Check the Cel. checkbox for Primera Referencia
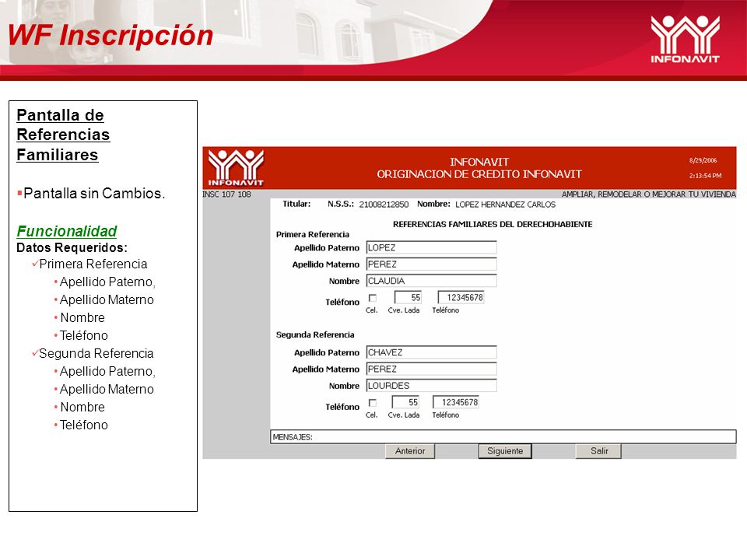The width and height of the screenshot is (747, 560). click(373, 298)
